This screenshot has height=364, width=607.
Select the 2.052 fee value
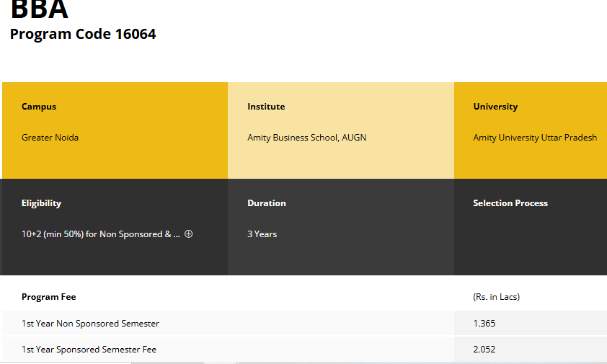484,350
